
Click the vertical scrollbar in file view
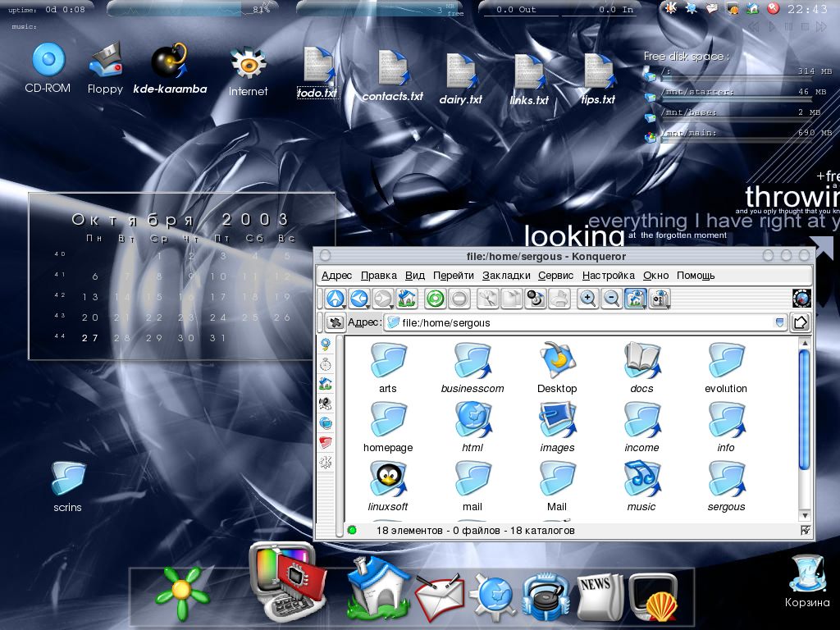(x=805, y=410)
